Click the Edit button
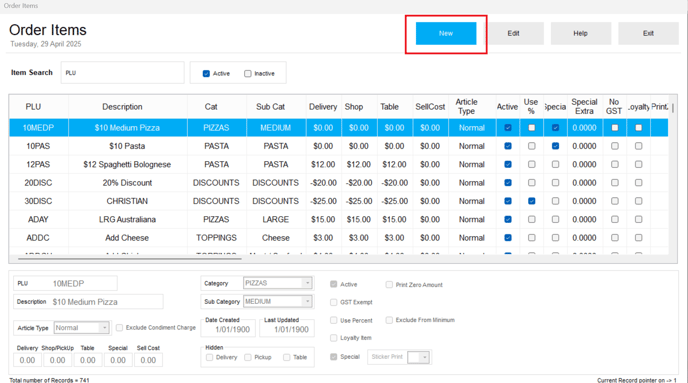The height and width of the screenshot is (383, 688). pos(513,33)
